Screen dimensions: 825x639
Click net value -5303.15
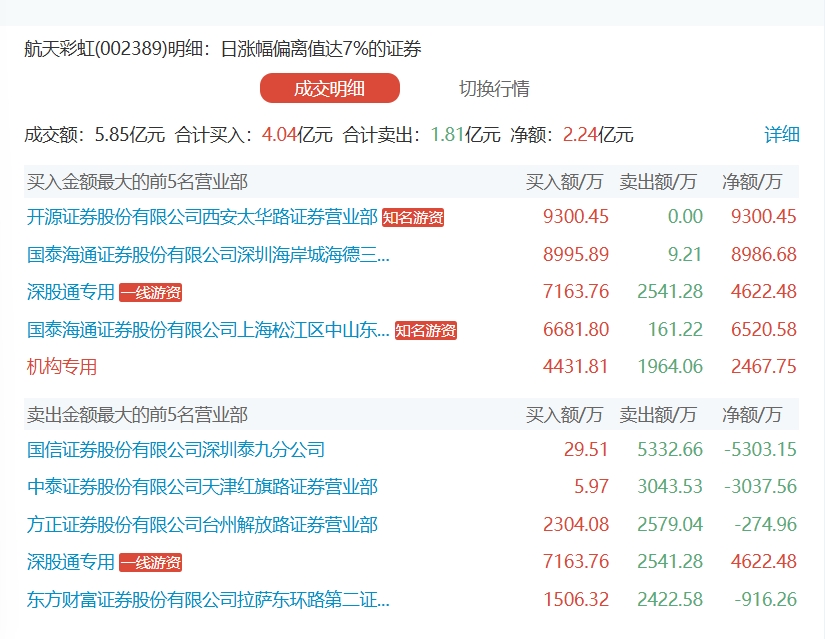click(x=760, y=450)
